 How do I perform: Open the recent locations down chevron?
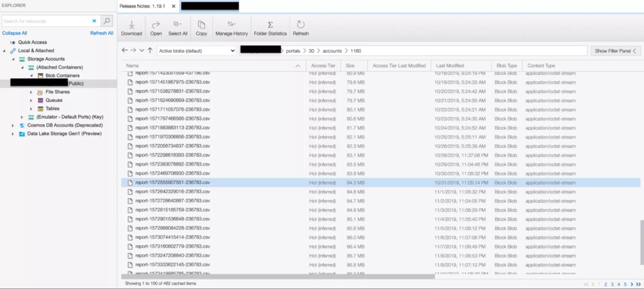(x=142, y=50)
